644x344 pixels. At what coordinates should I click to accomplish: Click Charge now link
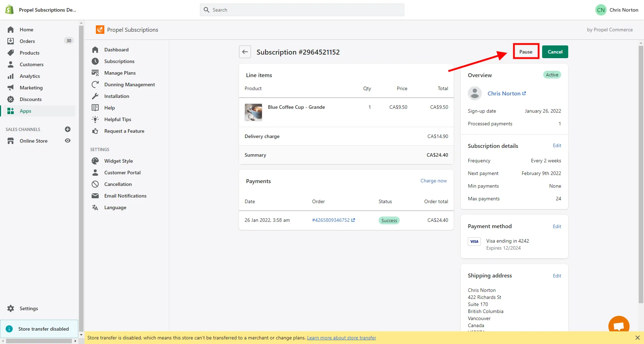(x=434, y=181)
